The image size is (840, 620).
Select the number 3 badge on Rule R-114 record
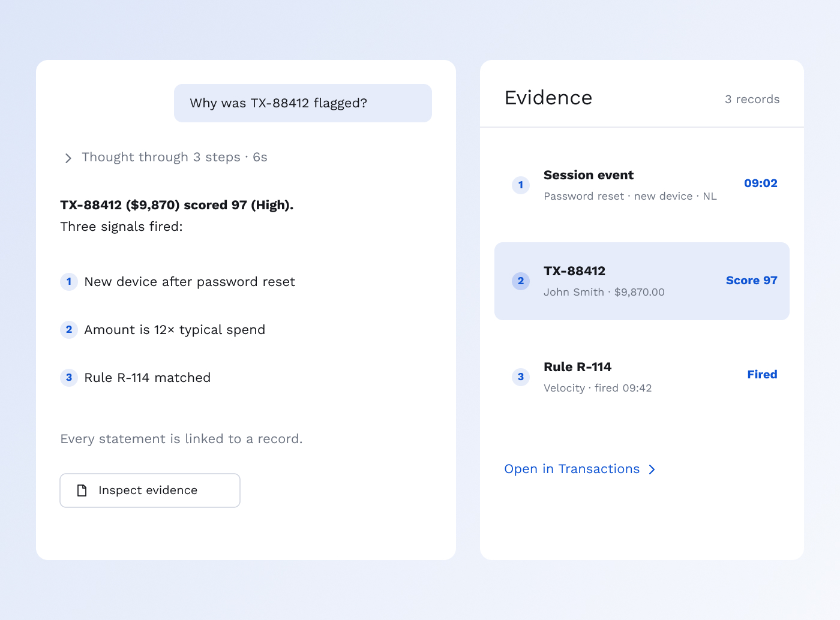pos(521,377)
